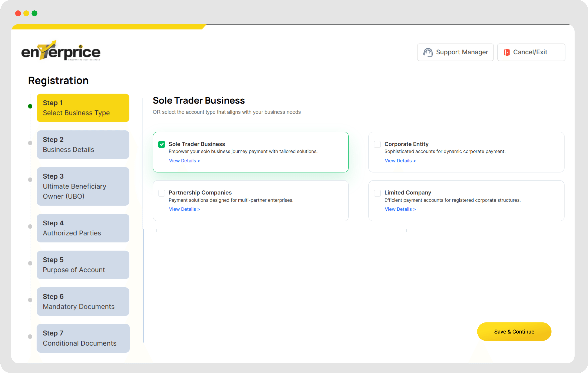Check the Corporate Entity checkbox
The height and width of the screenshot is (373, 588).
pyautogui.click(x=377, y=144)
